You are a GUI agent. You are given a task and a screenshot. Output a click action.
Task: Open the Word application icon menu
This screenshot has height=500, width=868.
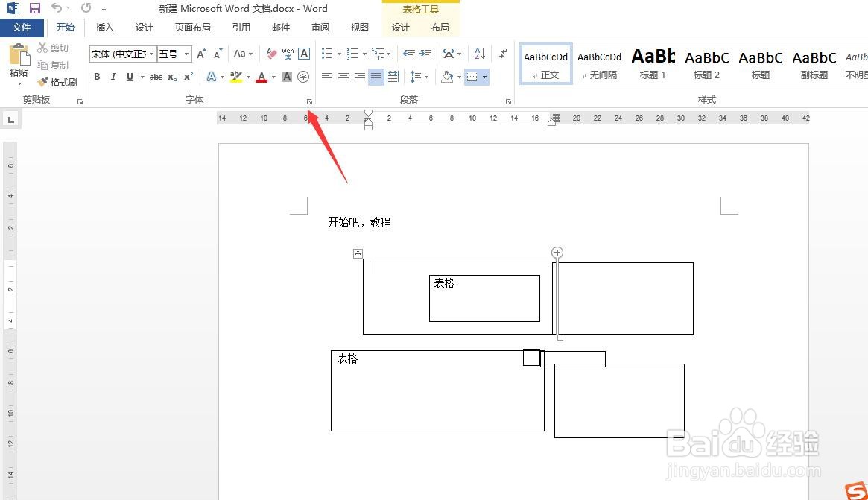coord(13,8)
